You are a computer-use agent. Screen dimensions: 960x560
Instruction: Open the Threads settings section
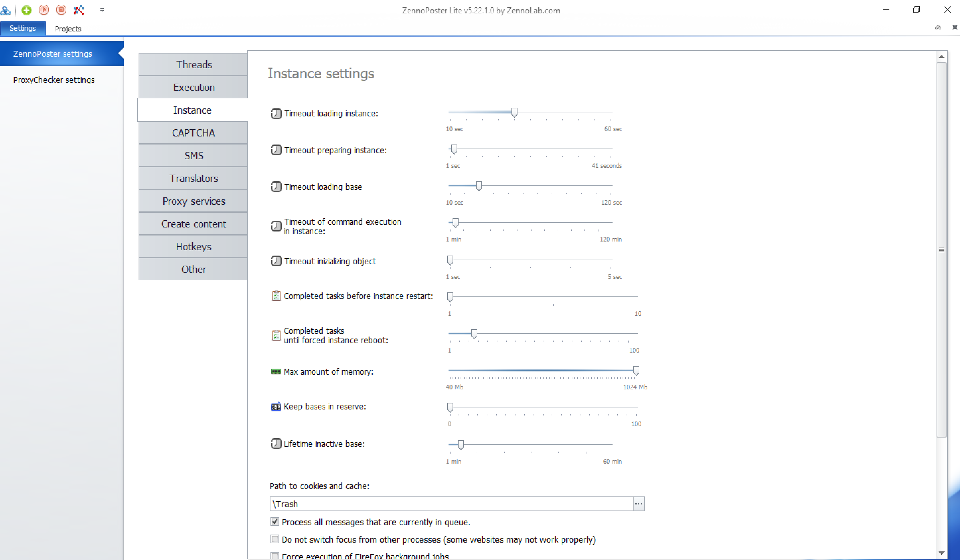[193, 65]
